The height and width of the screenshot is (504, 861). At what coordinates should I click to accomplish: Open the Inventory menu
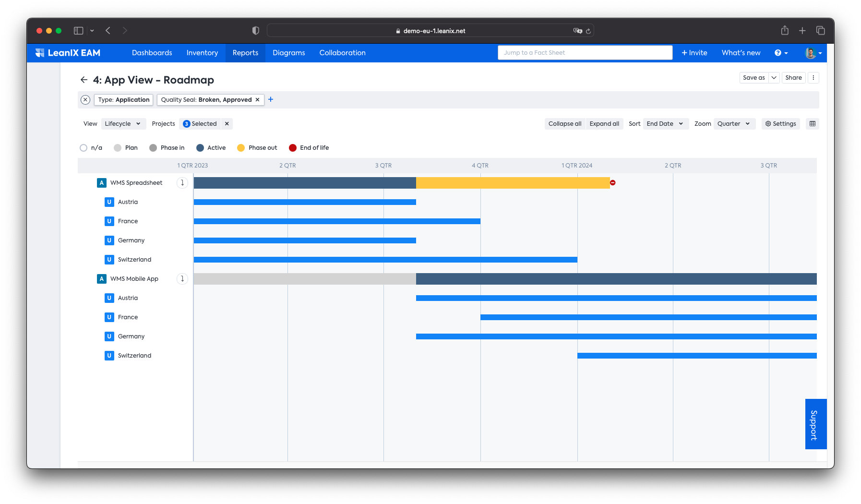point(202,53)
